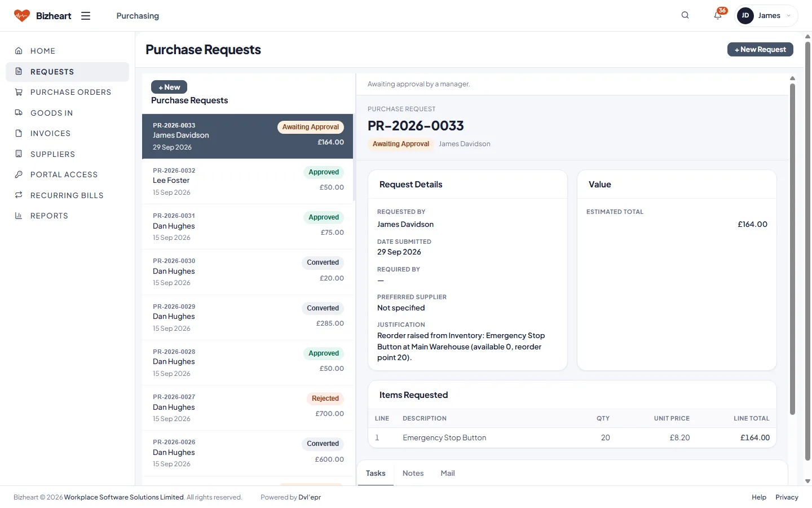This screenshot has height=508, width=812.
Task: Click the Dvl'epr footer link
Action: pyautogui.click(x=310, y=497)
